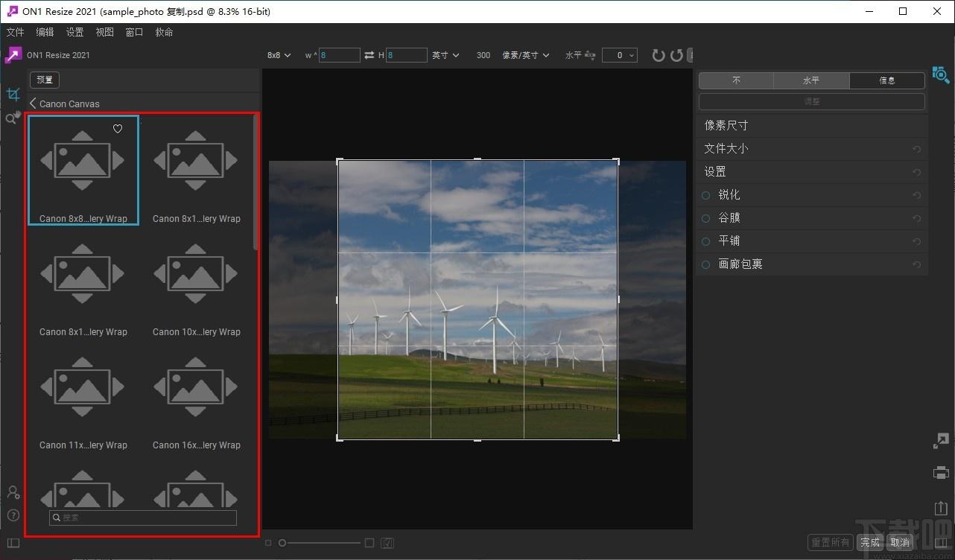Open the 编辑 menu
This screenshot has width=955, height=560.
coord(45,32)
